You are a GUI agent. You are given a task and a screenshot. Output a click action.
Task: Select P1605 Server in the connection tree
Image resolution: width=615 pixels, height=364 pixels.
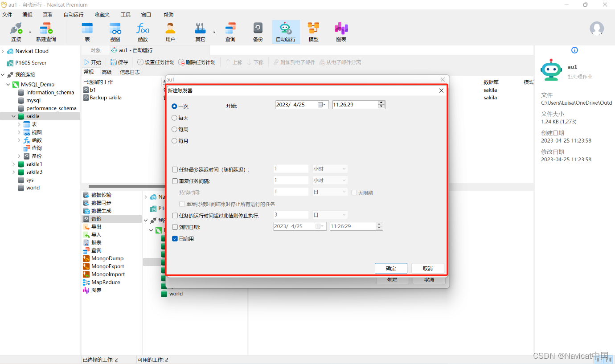(x=31, y=63)
